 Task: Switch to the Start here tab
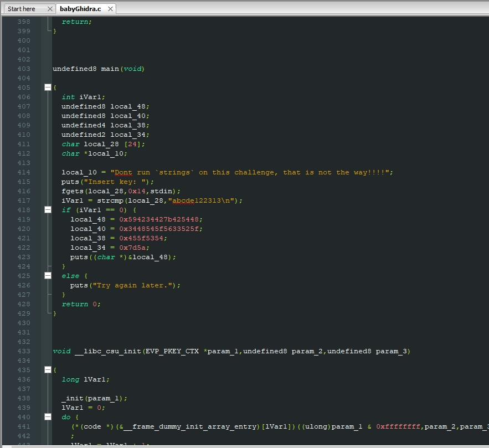point(22,9)
